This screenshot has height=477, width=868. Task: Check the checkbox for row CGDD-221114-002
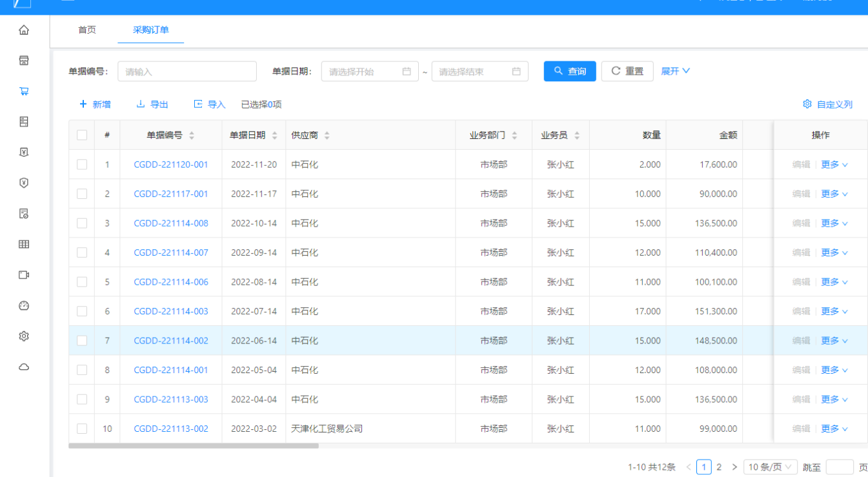[82, 341]
